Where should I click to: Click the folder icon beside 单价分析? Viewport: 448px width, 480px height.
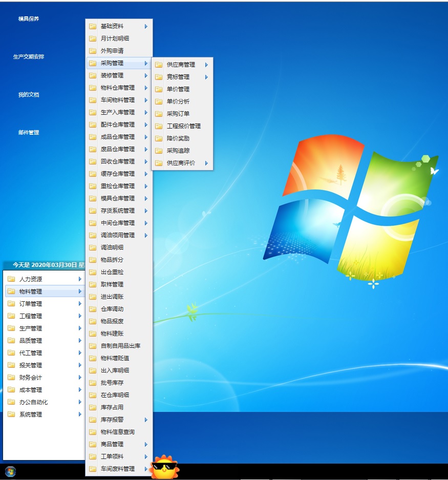(x=159, y=101)
